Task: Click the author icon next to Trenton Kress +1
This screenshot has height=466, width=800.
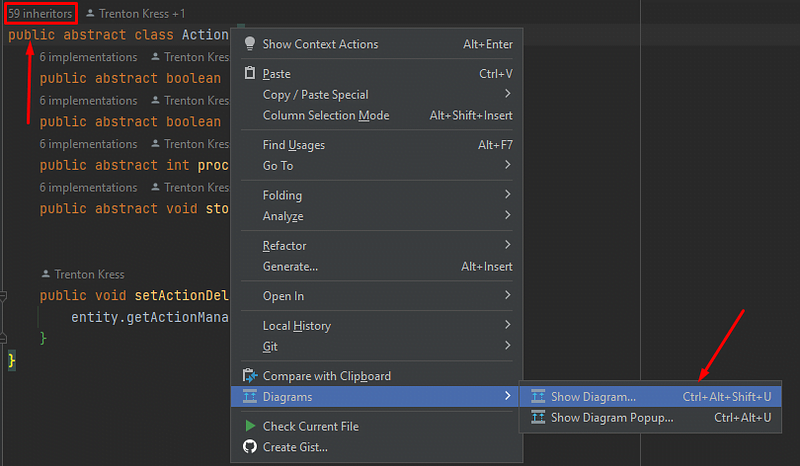Action: click(90, 13)
